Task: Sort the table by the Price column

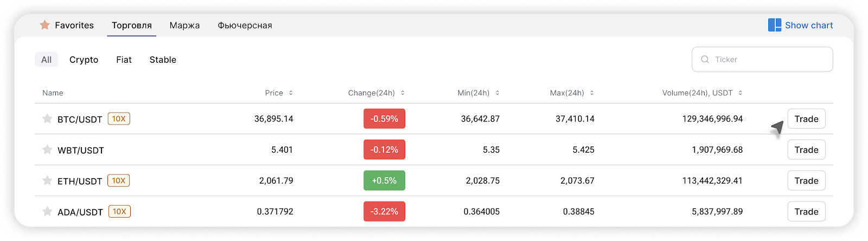Action: (291, 93)
